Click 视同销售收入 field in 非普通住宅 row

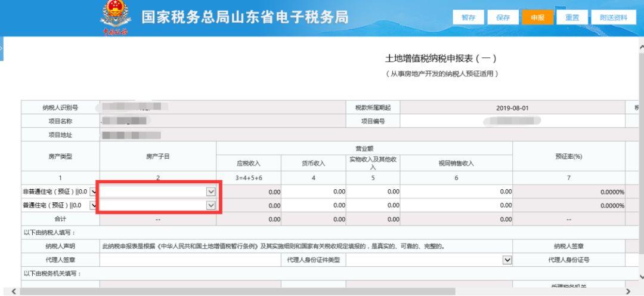click(x=456, y=192)
